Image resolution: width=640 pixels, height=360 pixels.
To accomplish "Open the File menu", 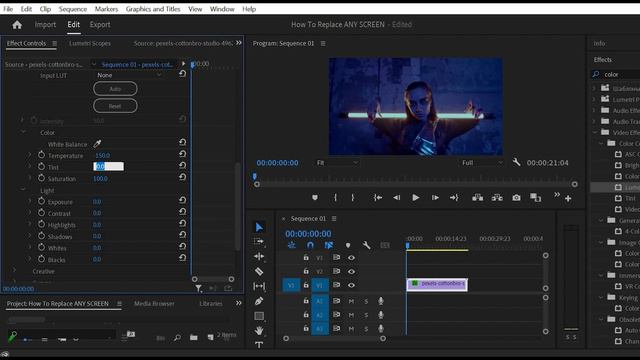I will pyautogui.click(x=8, y=9).
